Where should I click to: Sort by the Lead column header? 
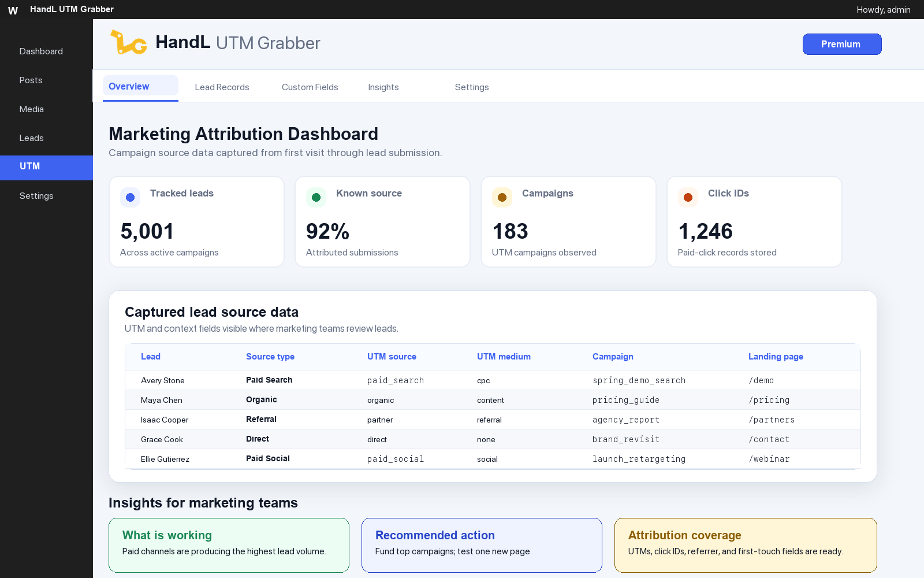click(x=151, y=357)
